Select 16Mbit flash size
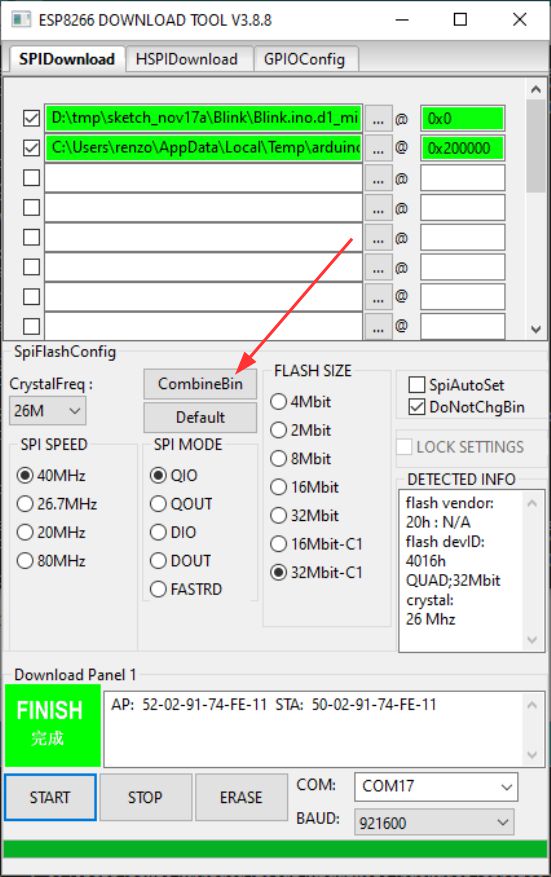The width and height of the screenshot is (551, 877). pos(305,487)
